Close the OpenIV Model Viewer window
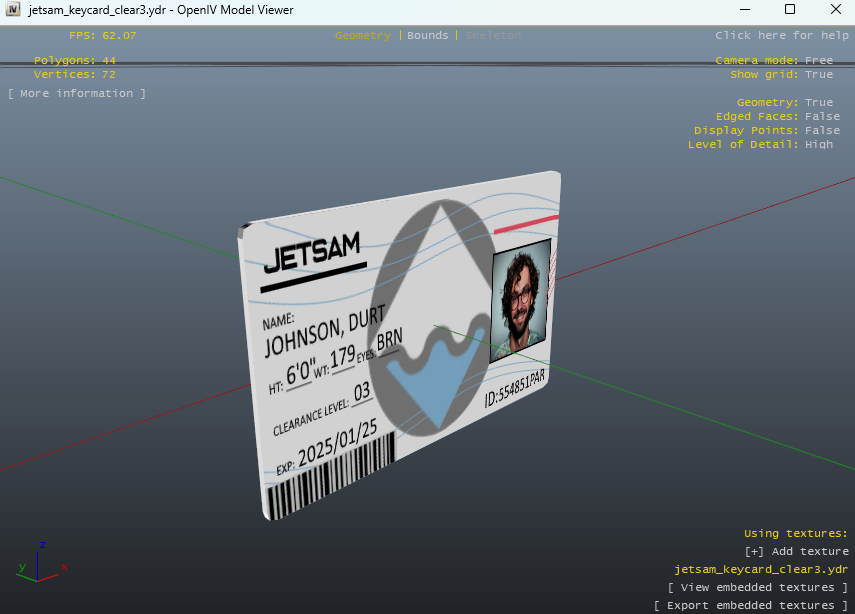 (x=835, y=10)
